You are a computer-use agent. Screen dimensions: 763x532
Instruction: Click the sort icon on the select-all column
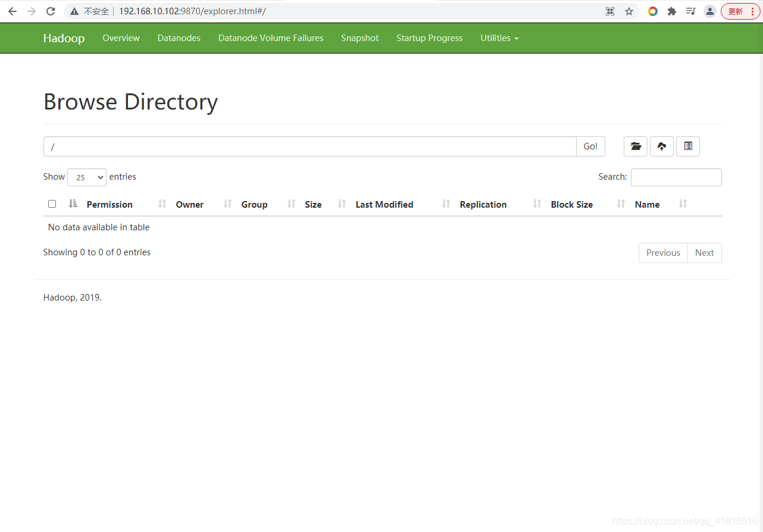[x=73, y=204]
